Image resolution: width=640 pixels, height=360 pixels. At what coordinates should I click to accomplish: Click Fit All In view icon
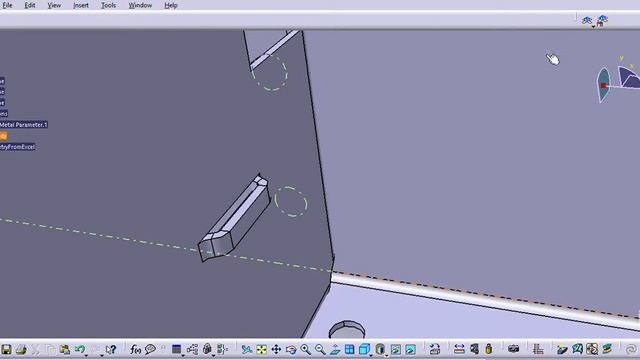pos(261,349)
